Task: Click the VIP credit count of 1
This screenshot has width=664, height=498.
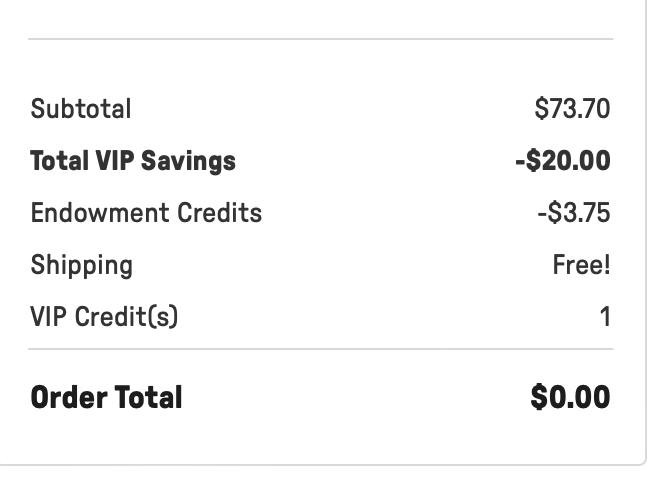Action: [605, 317]
